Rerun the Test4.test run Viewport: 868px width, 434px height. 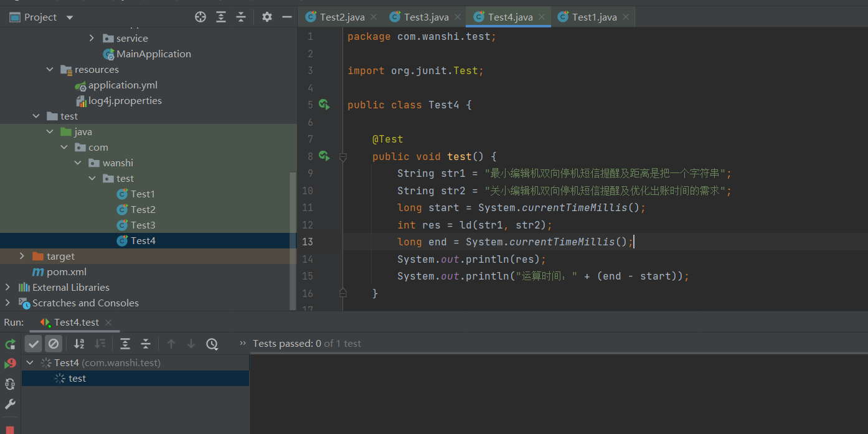coord(10,344)
